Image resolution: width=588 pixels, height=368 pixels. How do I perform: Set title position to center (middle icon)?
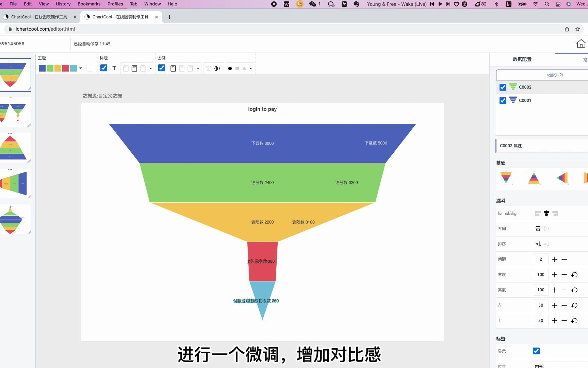tap(134, 68)
